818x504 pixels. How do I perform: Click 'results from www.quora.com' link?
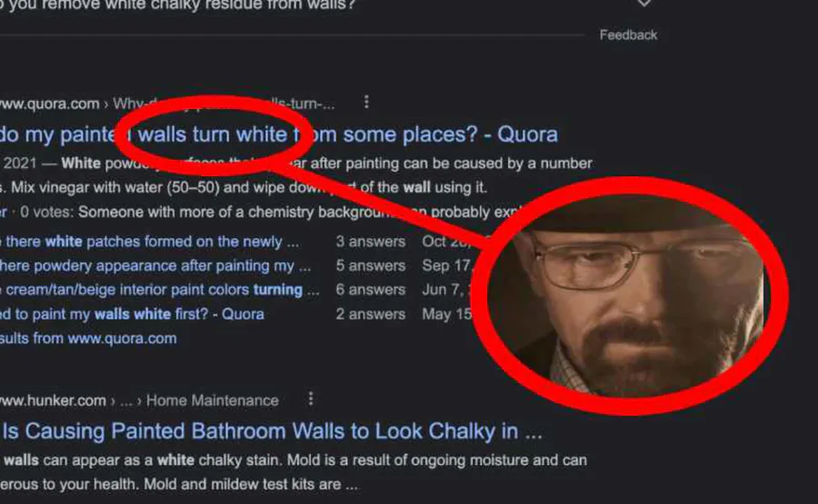pyautogui.click(x=88, y=338)
